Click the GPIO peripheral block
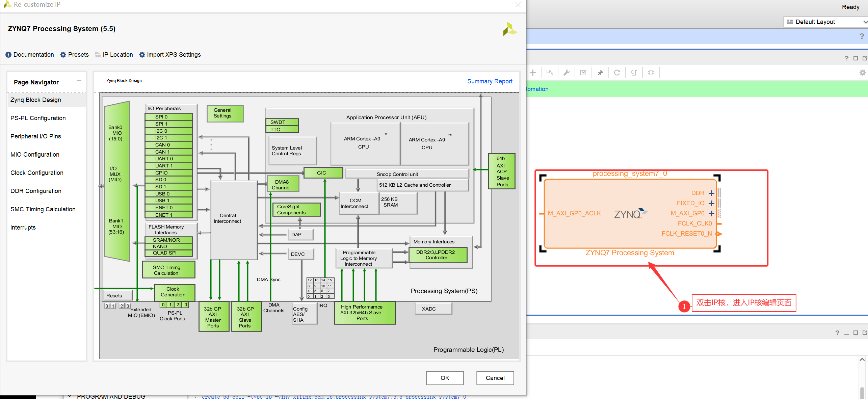 (168, 173)
